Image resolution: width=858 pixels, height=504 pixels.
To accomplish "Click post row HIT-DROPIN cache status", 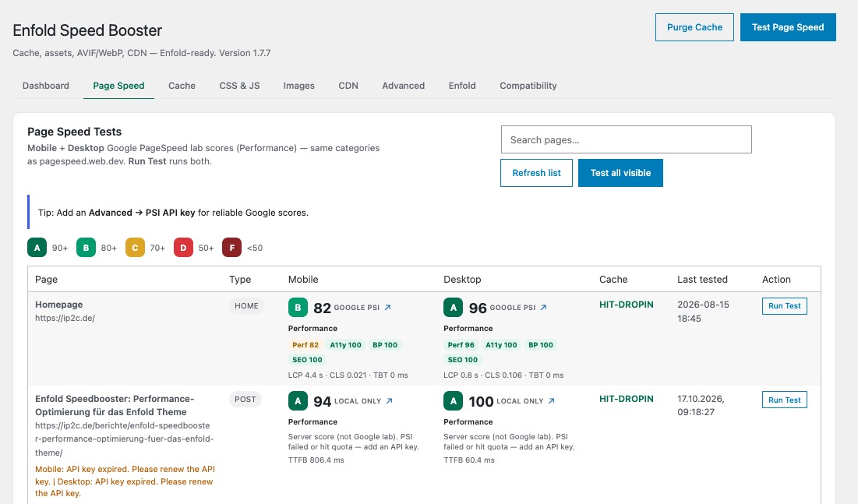I will coord(626,399).
